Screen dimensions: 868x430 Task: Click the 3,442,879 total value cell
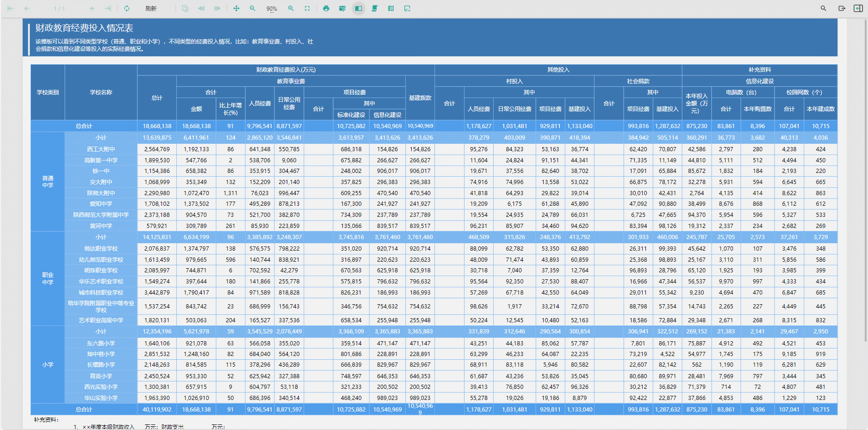coord(157,293)
